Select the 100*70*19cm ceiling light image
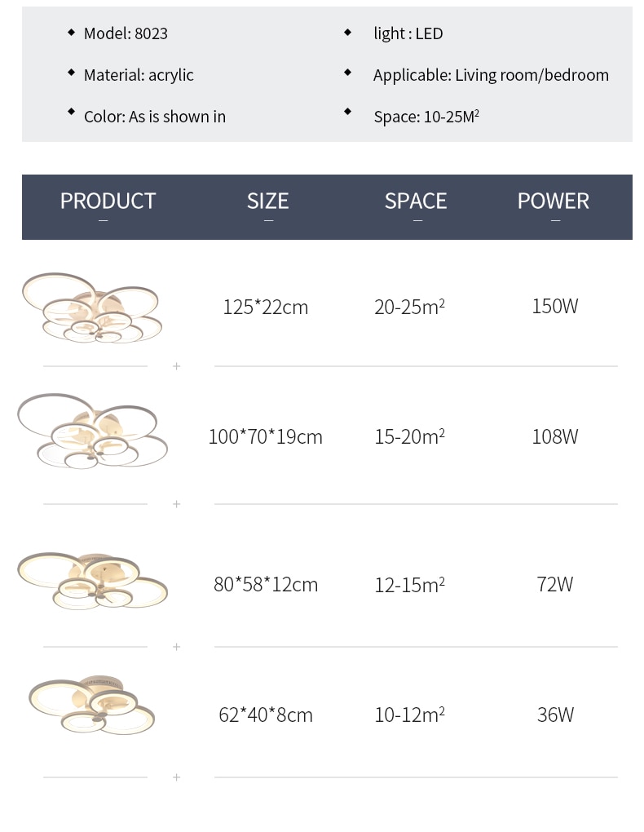This screenshot has width=644, height=832. 92,431
